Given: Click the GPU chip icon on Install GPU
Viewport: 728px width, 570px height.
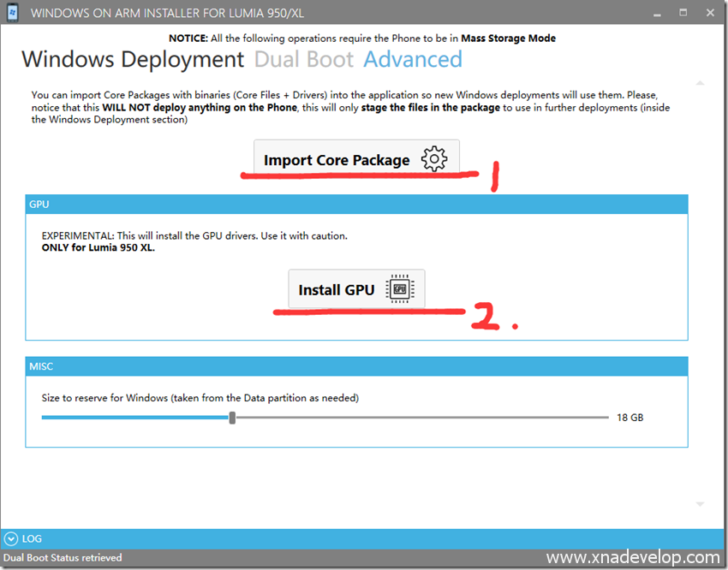Looking at the screenshot, I should click(x=399, y=290).
